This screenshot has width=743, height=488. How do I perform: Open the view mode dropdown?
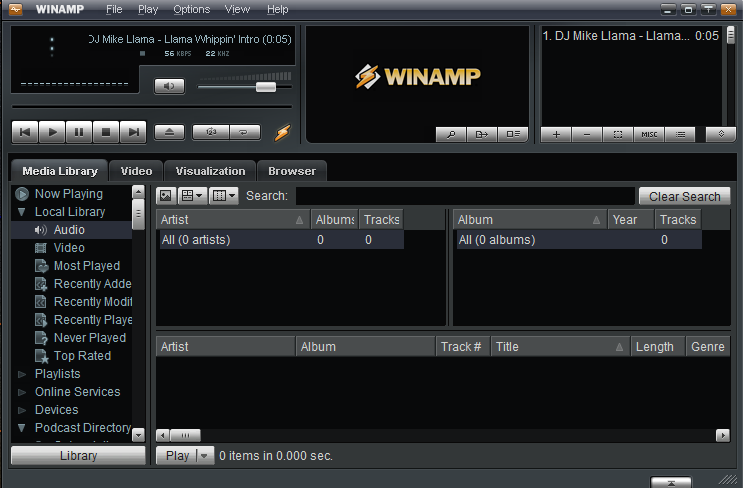click(192, 195)
